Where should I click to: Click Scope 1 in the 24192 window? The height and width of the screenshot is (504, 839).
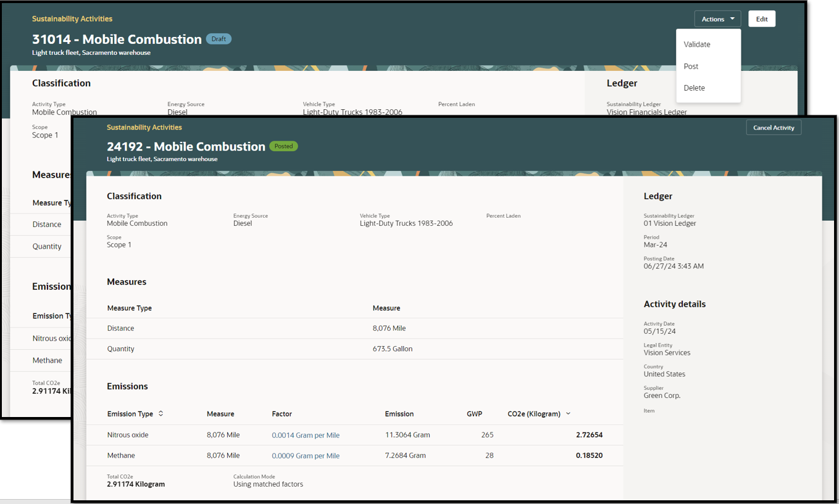point(119,245)
